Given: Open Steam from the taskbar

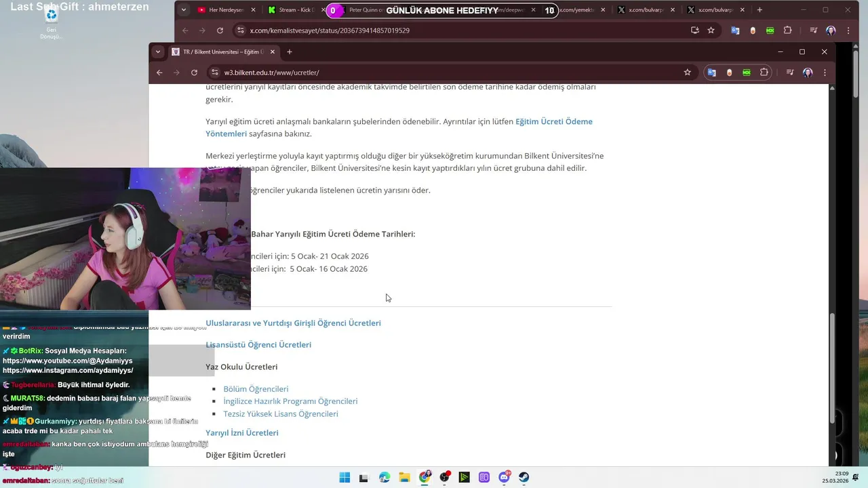Looking at the screenshot, I should [x=524, y=477].
